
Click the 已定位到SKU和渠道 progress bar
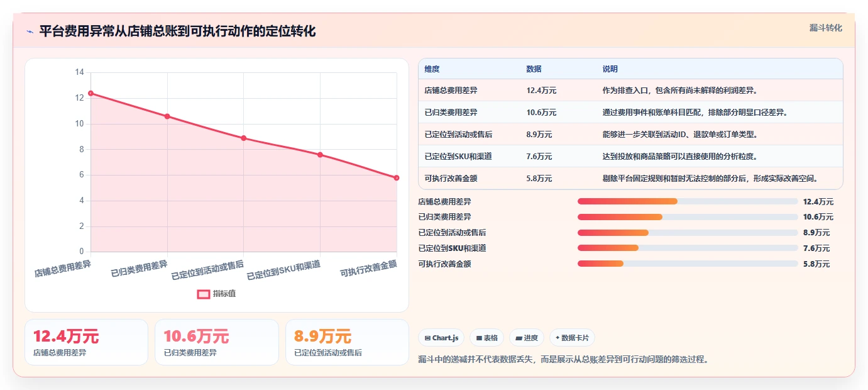[x=688, y=248]
